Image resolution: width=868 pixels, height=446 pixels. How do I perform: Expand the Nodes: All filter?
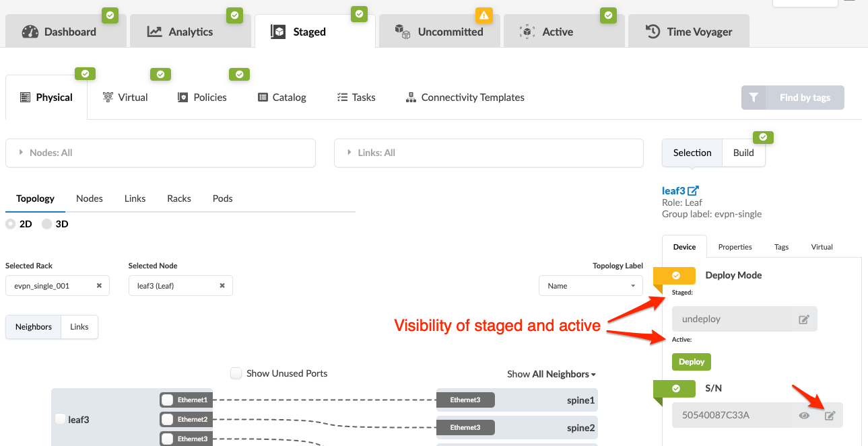tap(160, 153)
